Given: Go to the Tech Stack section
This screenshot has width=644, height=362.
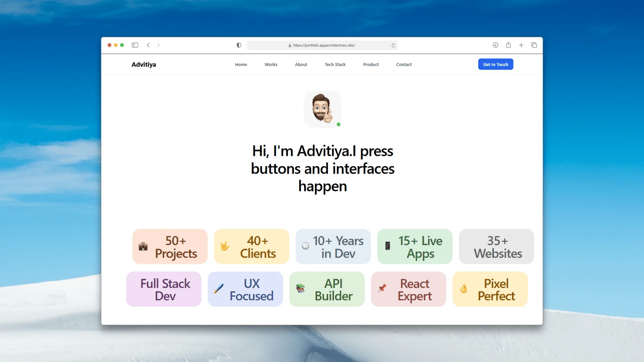Looking at the screenshot, I should click(335, 64).
